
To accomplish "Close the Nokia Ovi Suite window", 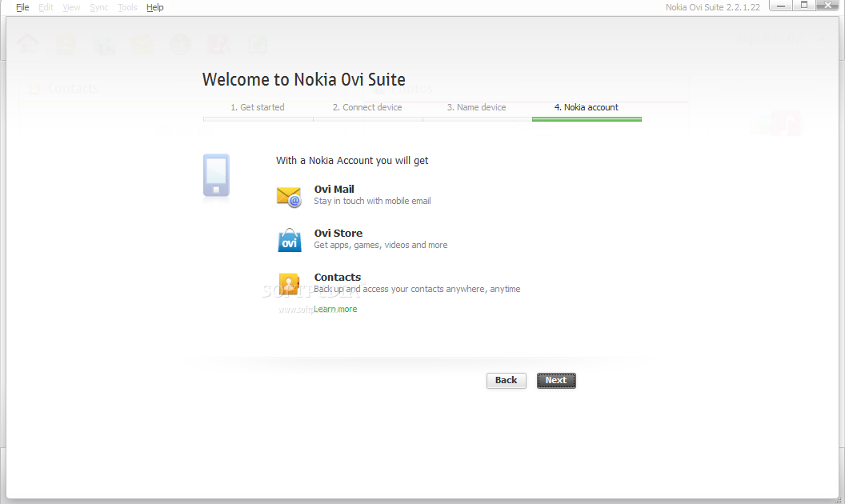I will point(829,6).
